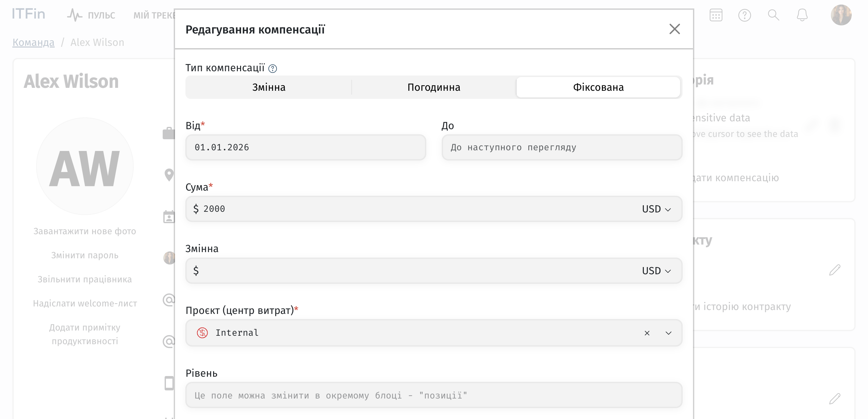Open the search magnifier icon
Image resolution: width=868 pixels, height=419 pixels.
(773, 15)
